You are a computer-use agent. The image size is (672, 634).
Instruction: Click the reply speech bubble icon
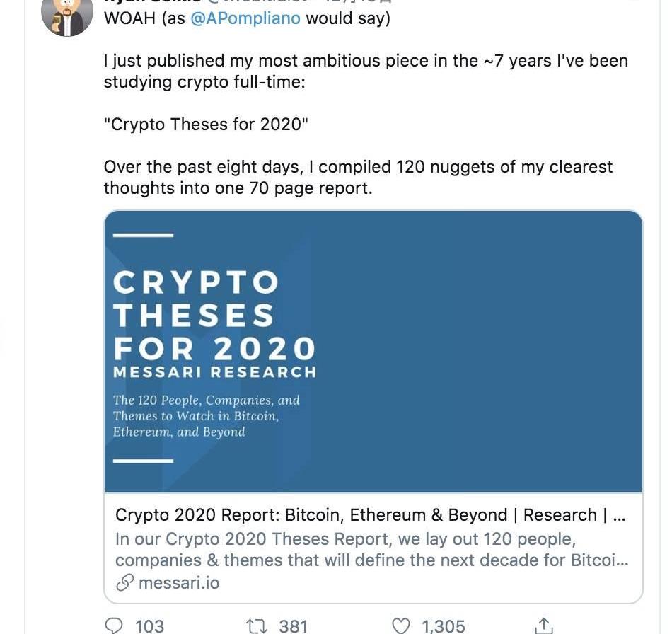(x=114, y=626)
